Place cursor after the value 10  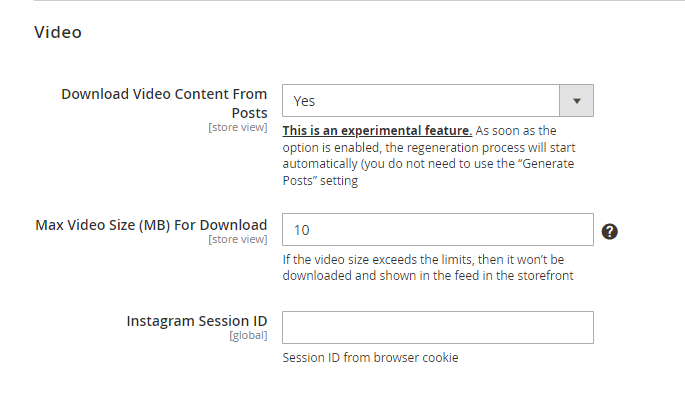pos(311,230)
